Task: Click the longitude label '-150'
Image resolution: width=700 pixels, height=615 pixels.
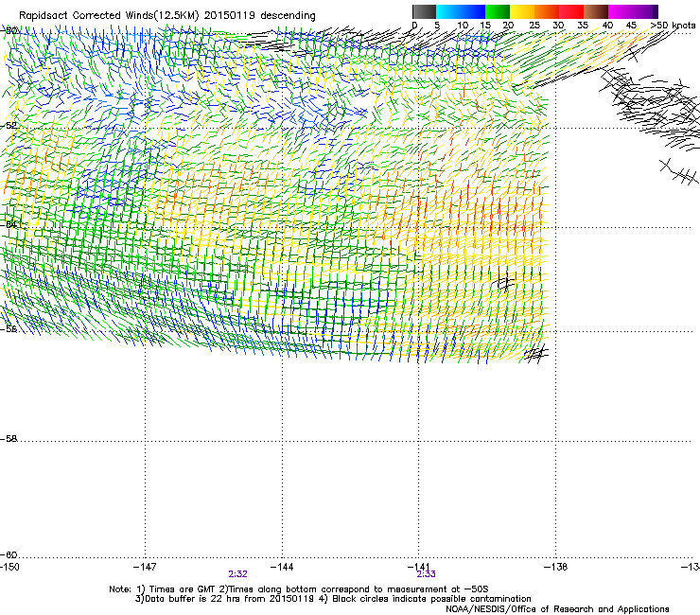Action: pyautogui.click(x=9, y=567)
